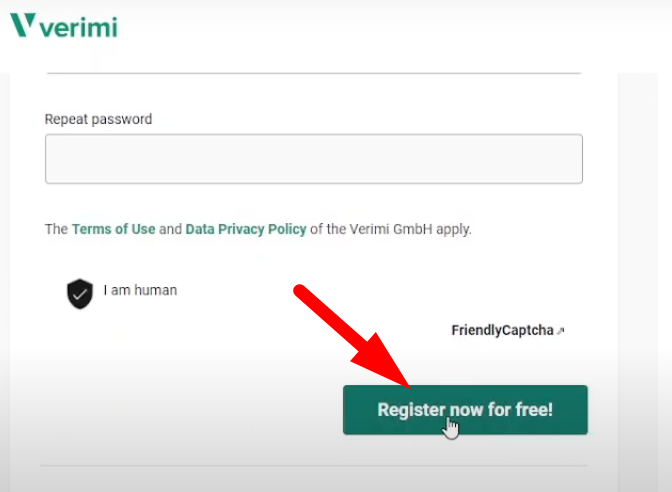Screen dimensions: 672x492
Task: Open the FriendlyCaptcha link
Action: tap(502, 331)
